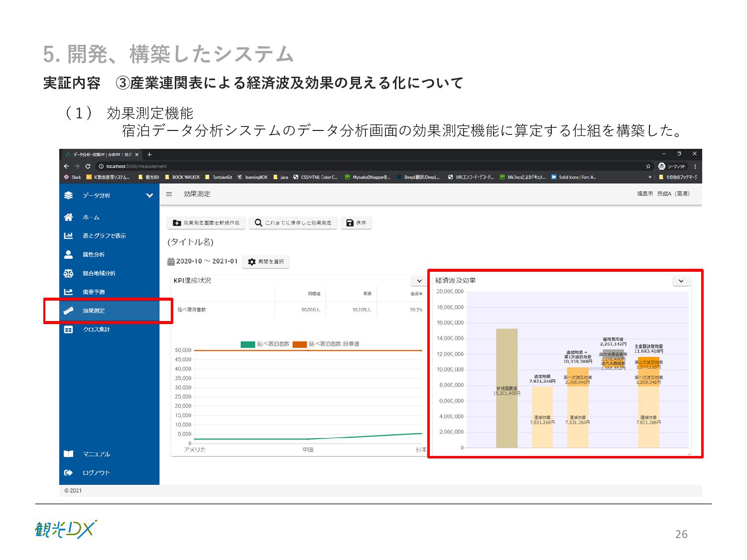Click 効果測定画面を新規作成 button
This screenshot has width=747, height=560.
click(x=207, y=223)
